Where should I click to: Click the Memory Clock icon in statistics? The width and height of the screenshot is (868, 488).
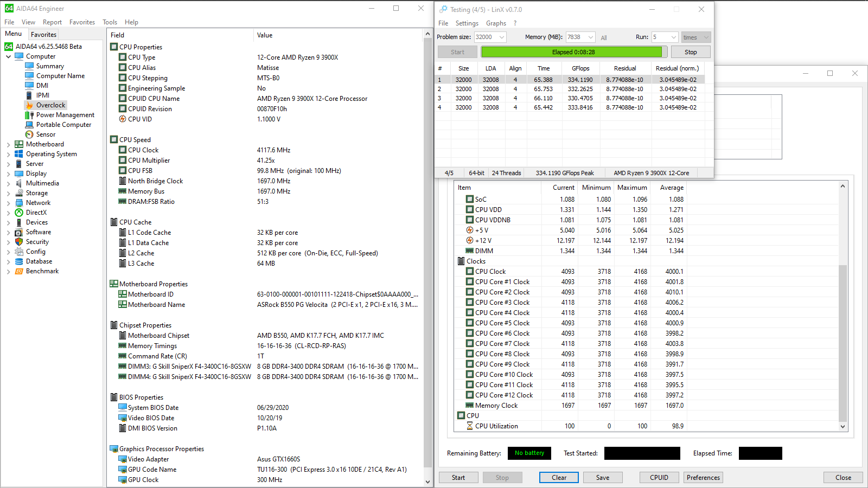coord(470,406)
